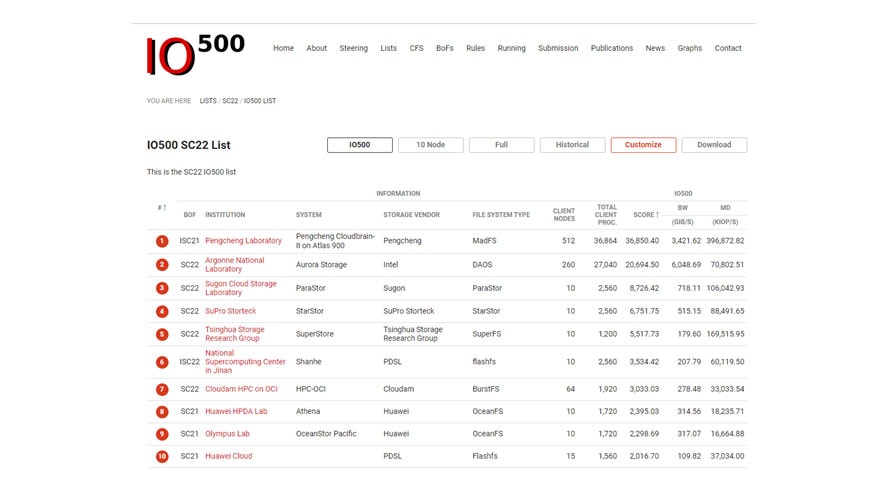
Task: Go to the Contact page
Action: coord(728,48)
